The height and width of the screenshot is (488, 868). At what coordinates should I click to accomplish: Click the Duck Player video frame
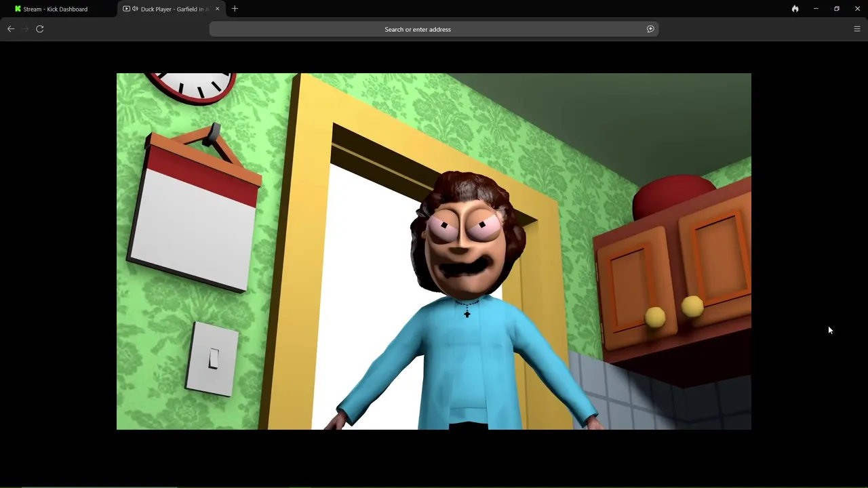[x=434, y=251]
